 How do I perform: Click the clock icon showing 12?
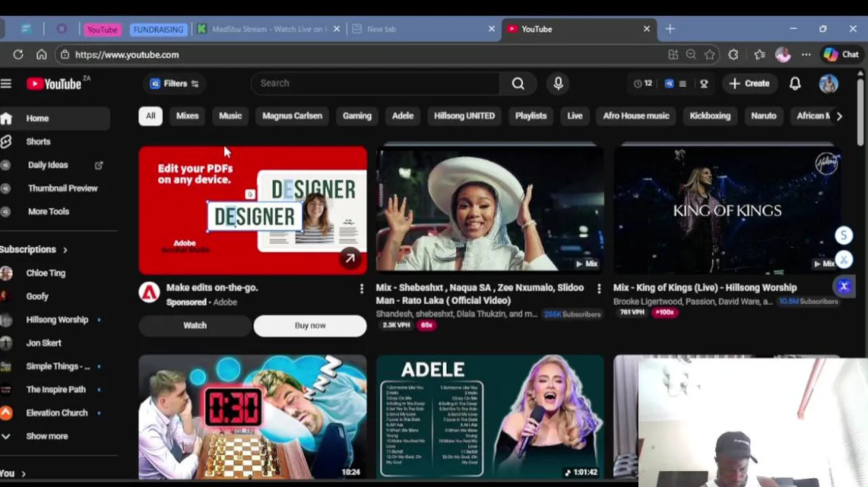643,83
